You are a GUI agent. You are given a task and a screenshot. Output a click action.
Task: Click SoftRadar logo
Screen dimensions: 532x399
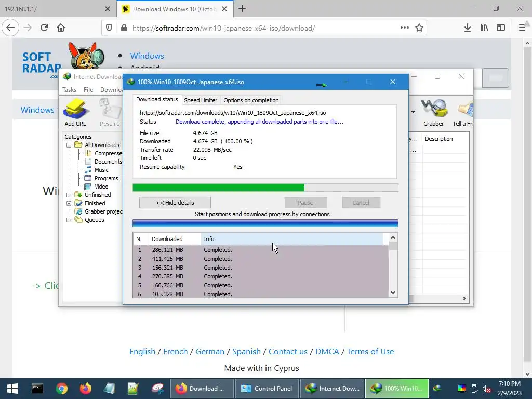pos(63,61)
